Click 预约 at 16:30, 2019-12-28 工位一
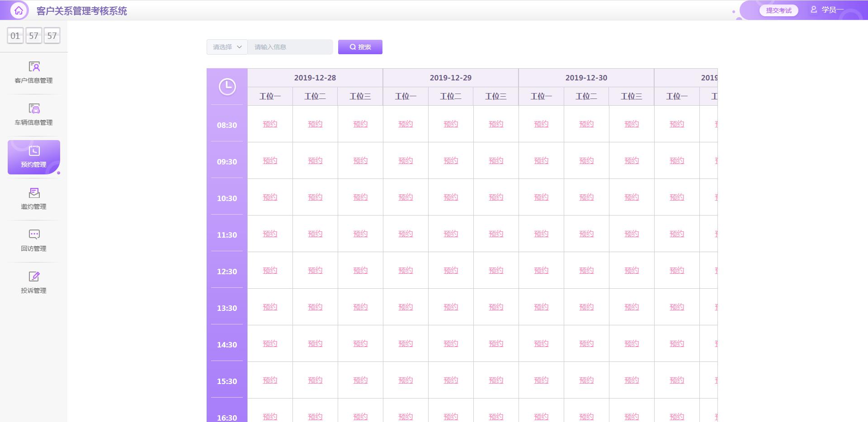Viewport: 868px width, 422px height. point(270,417)
